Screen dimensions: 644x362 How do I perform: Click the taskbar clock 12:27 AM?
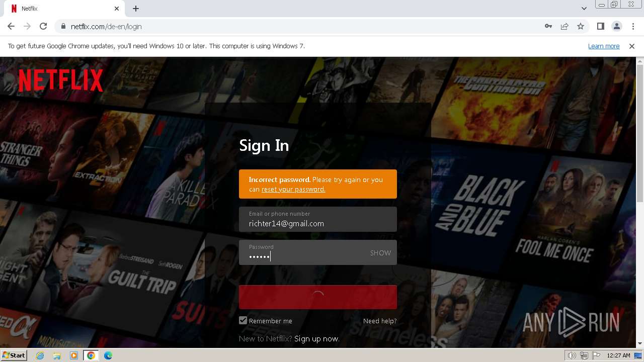point(618,355)
